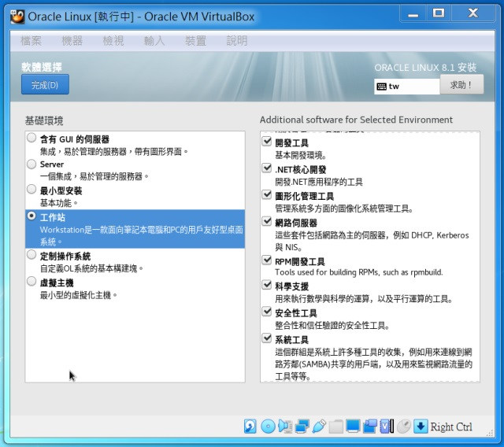Click the 完成(D) done button

pyautogui.click(x=45, y=84)
